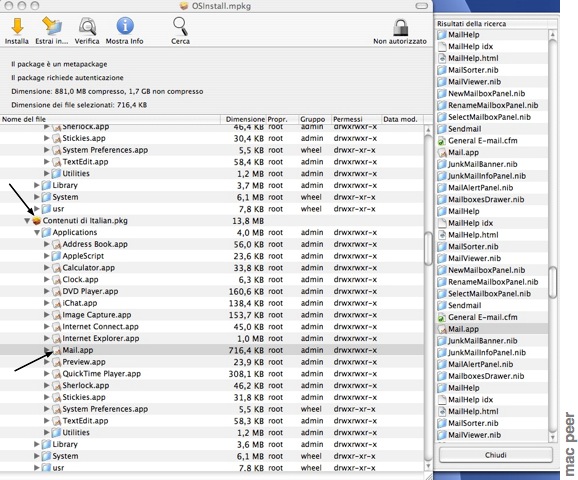Expand the Address Book.app row
578x480 pixels.
pos(46,244)
